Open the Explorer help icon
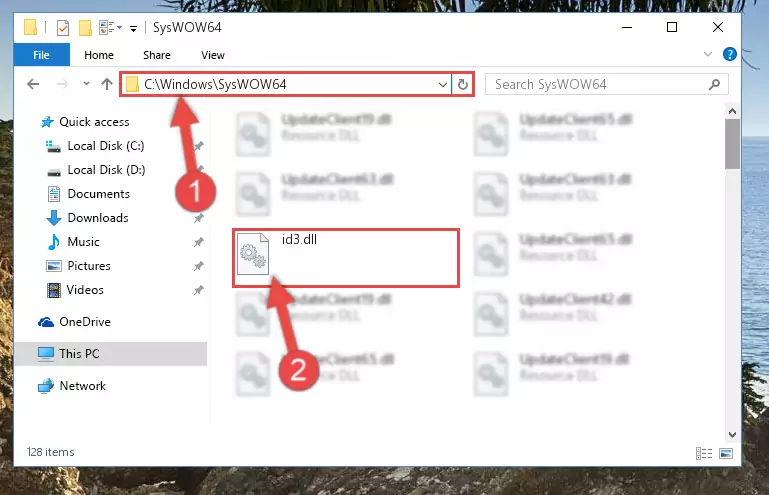Screen dimensions: 769x495 click(729, 54)
